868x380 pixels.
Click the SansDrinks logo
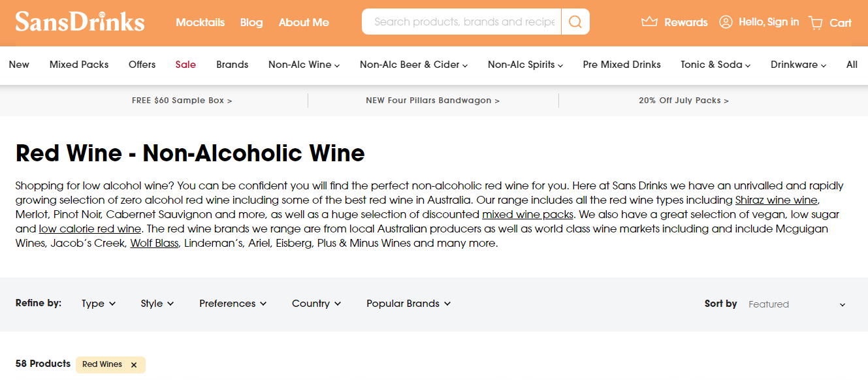coord(80,22)
